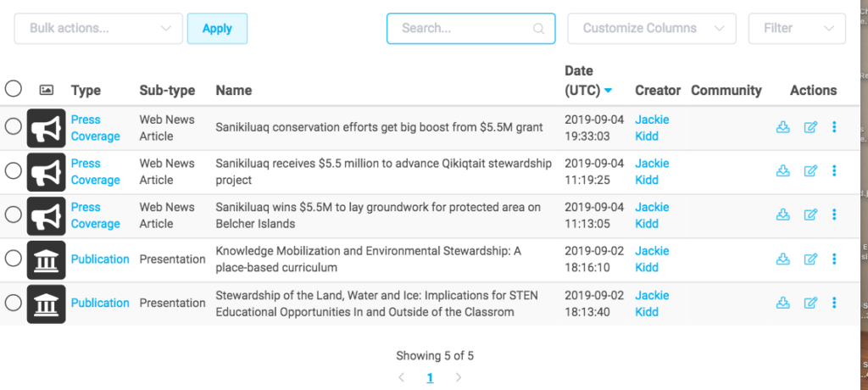Viewport: 868px width, 390px height.
Task: Open more actions for Knowledge Mobilization row
Action: (835, 259)
